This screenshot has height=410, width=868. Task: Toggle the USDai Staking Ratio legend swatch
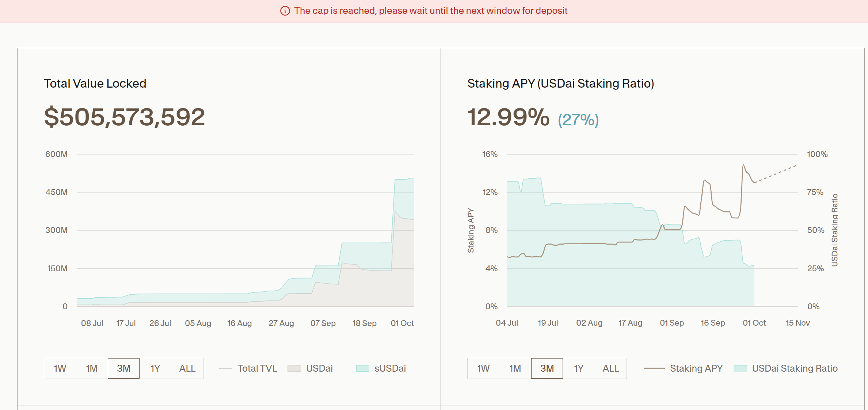[740, 368]
